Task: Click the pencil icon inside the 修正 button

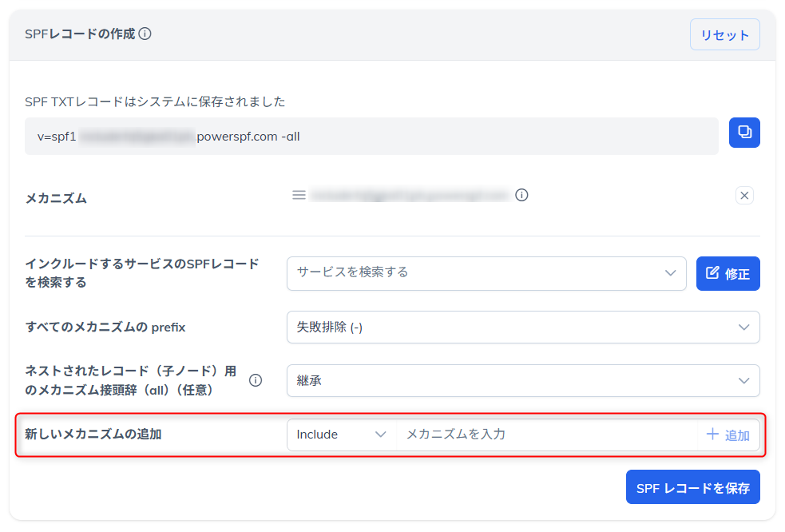Action: (711, 273)
